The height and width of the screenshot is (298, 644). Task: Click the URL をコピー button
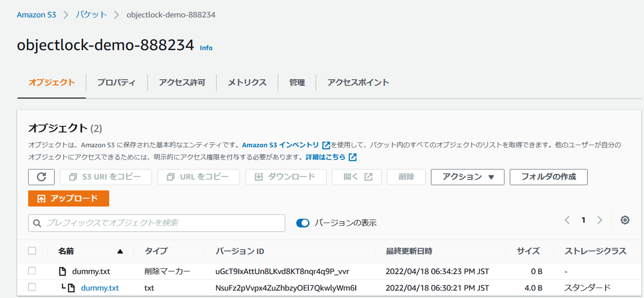(x=198, y=177)
